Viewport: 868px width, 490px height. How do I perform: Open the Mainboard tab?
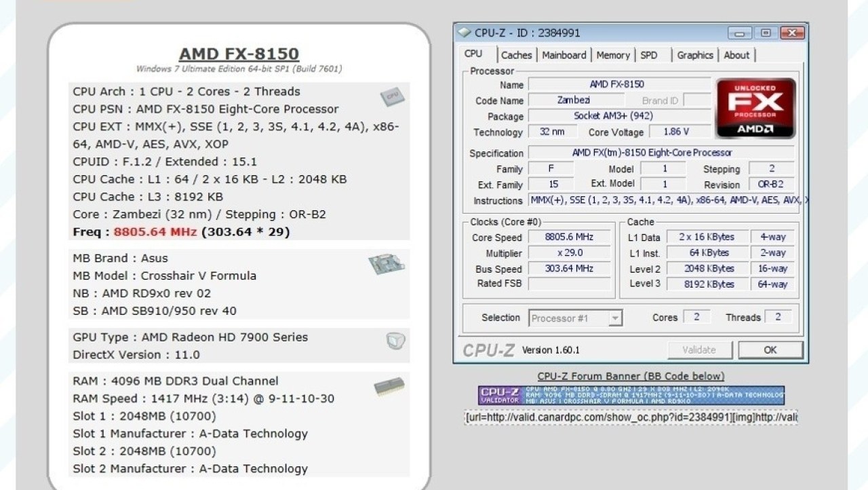pos(564,56)
